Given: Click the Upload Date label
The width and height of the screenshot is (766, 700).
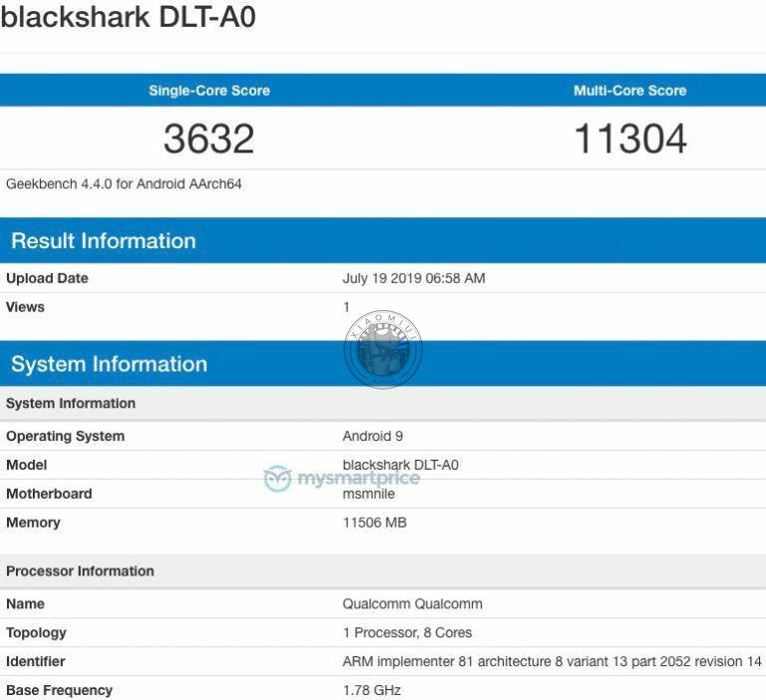Looking at the screenshot, I should click(47, 278).
